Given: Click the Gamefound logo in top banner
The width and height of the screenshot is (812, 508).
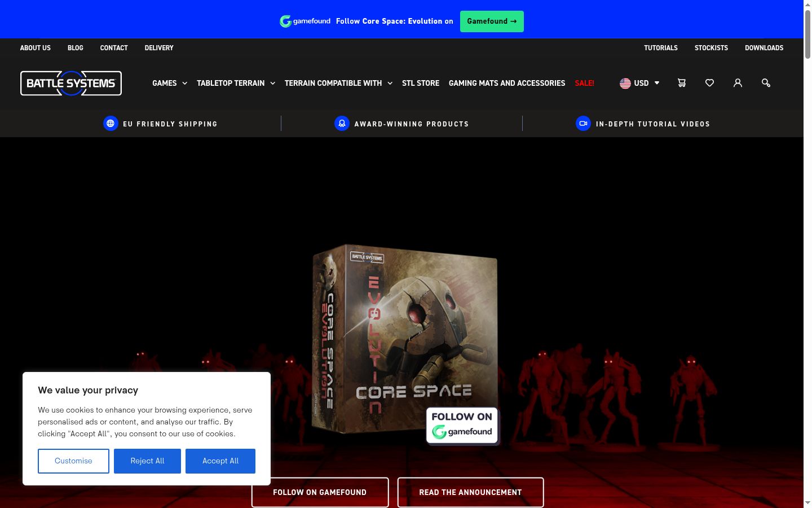Looking at the screenshot, I should (x=305, y=21).
